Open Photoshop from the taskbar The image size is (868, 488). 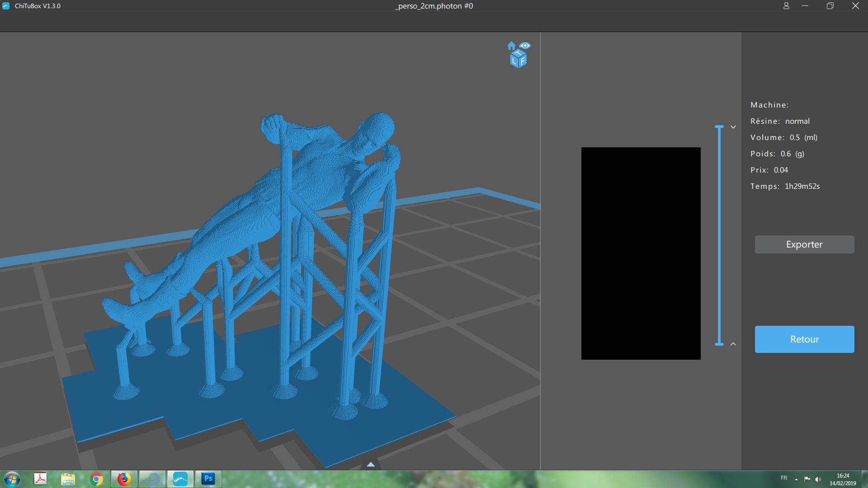tap(208, 479)
